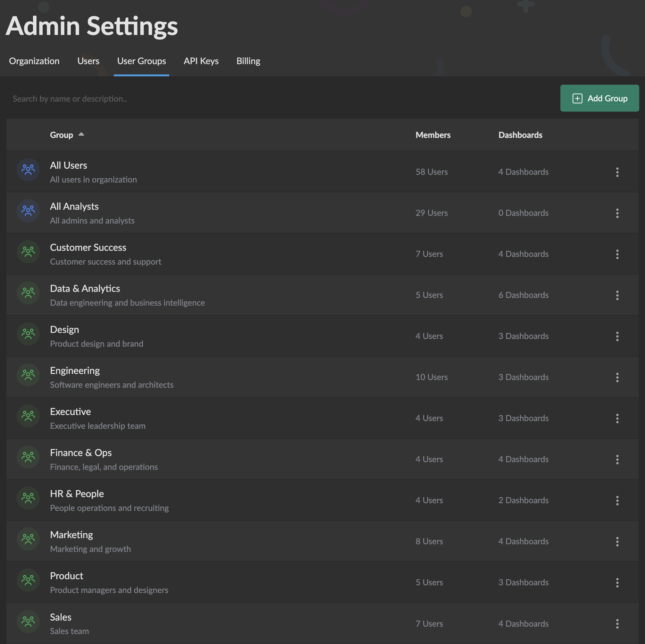Image resolution: width=645 pixels, height=644 pixels.
Task: Click the Finance & Ops group avatar icon
Action: pos(28,457)
